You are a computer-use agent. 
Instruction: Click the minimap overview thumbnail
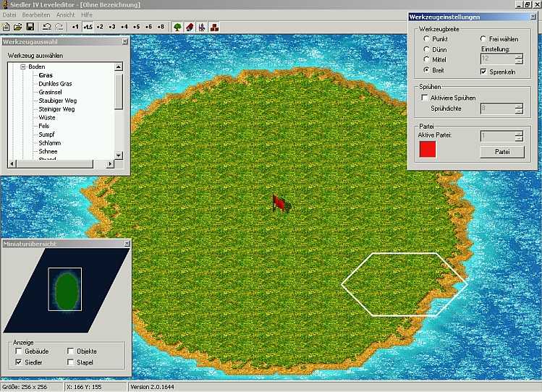point(65,289)
